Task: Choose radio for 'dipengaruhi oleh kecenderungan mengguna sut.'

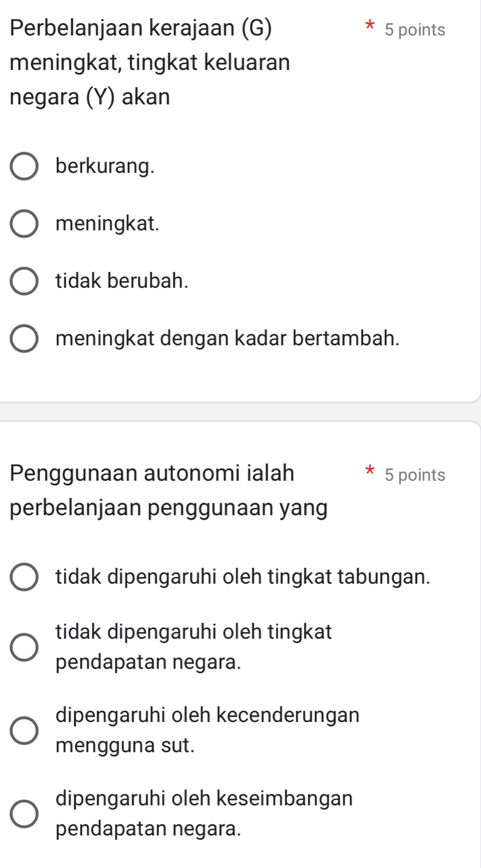Action: click(x=25, y=730)
